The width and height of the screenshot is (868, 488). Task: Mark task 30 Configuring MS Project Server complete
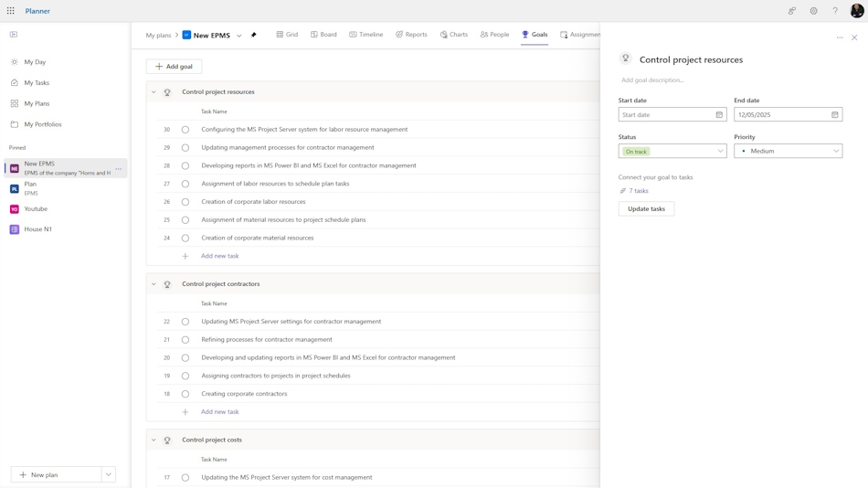point(185,130)
